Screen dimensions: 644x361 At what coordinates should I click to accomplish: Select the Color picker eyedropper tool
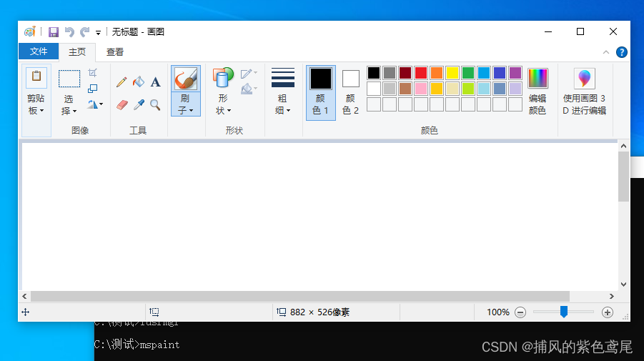point(139,105)
